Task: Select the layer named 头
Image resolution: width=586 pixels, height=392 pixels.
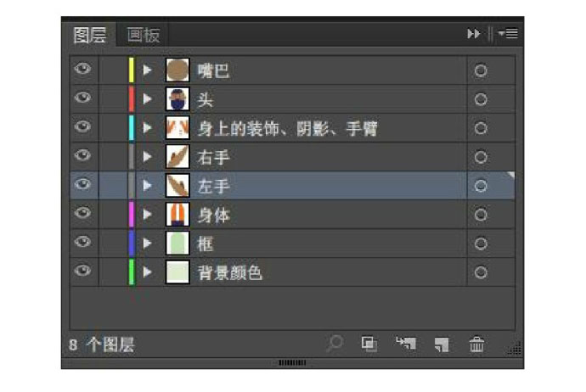Action: [x=206, y=99]
